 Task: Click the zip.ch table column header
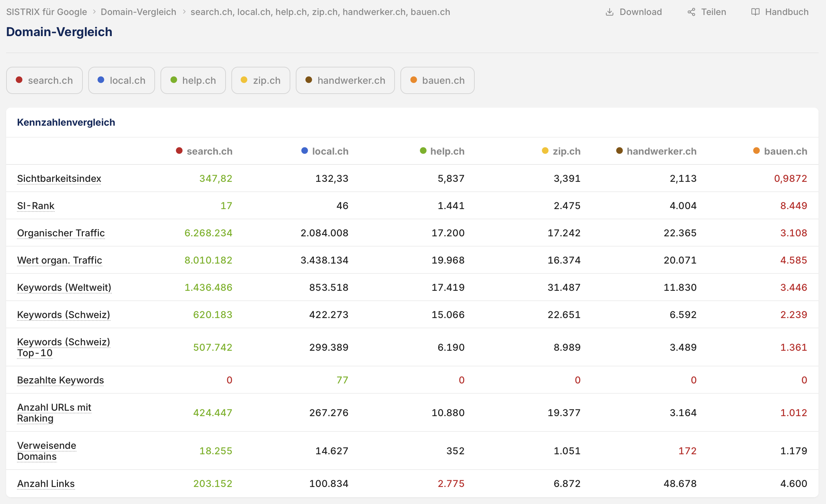click(x=561, y=151)
